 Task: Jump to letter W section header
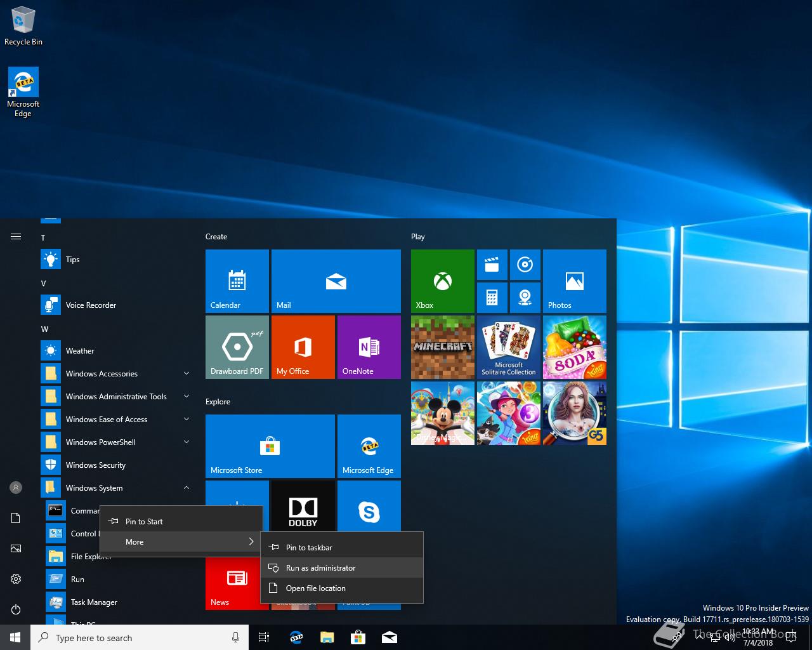click(44, 329)
